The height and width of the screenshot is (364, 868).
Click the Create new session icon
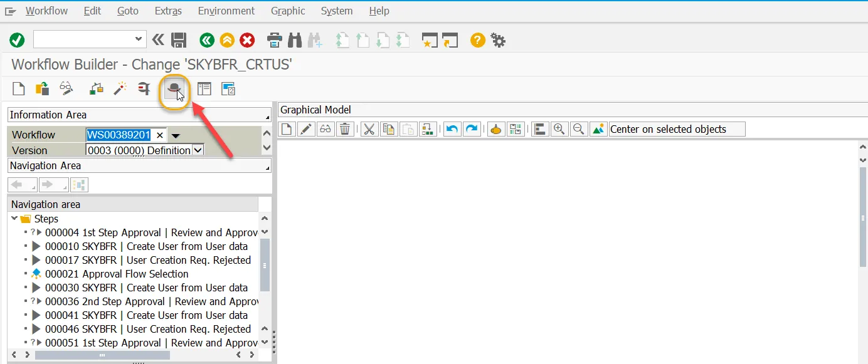point(430,41)
